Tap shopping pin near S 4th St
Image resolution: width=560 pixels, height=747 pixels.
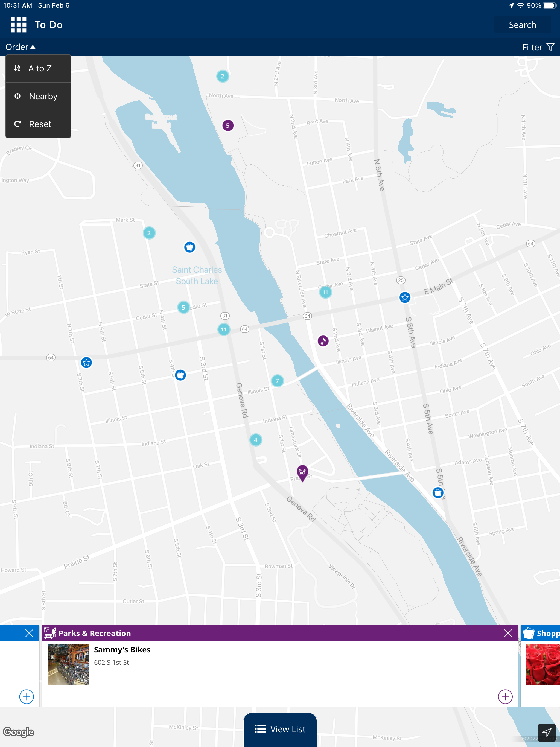coord(180,375)
